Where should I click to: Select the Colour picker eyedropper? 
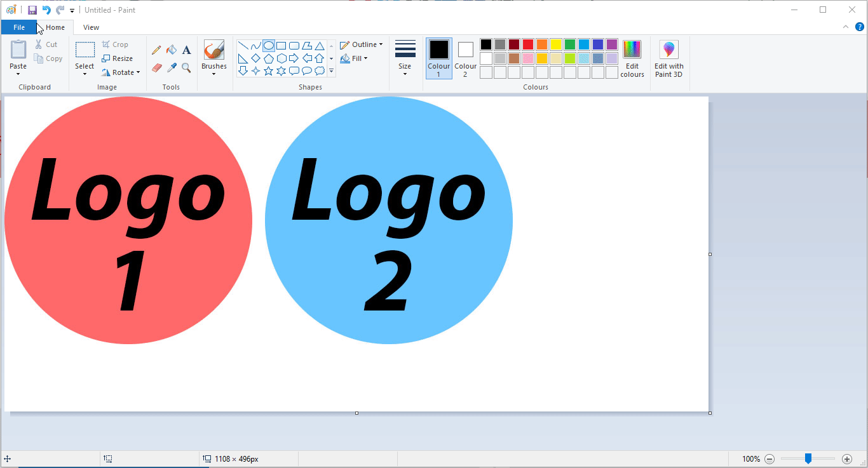point(172,67)
